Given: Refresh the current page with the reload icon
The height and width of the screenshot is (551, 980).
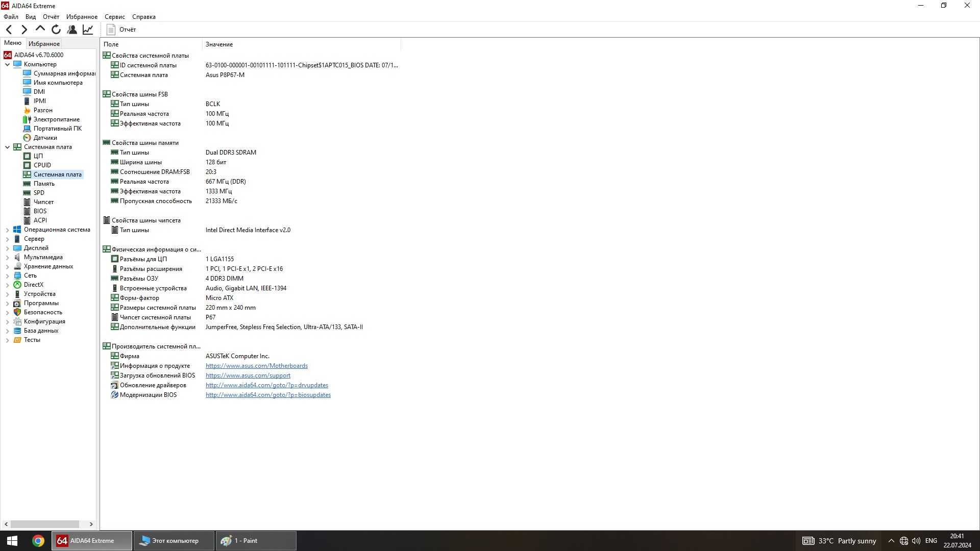Looking at the screenshot, I should (x=56, y=30).
